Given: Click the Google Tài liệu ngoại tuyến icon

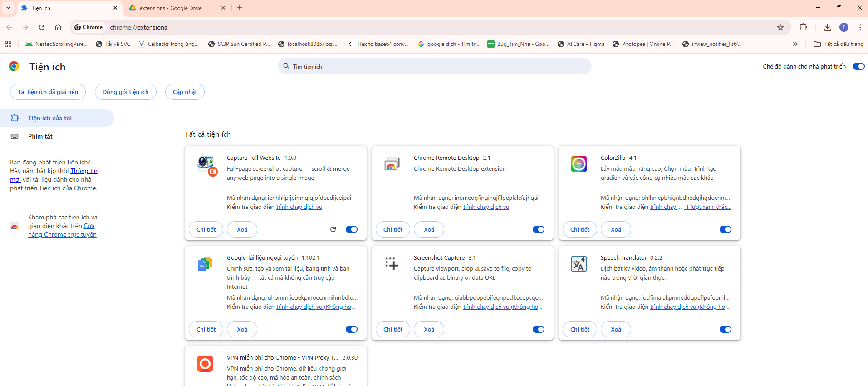Looking at the screenshot, I should 205,264.
